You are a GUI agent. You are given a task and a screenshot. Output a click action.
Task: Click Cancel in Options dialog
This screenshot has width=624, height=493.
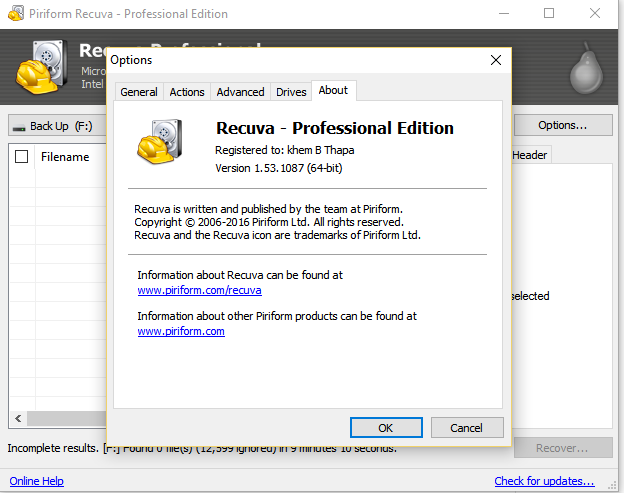tap(467, 428)
